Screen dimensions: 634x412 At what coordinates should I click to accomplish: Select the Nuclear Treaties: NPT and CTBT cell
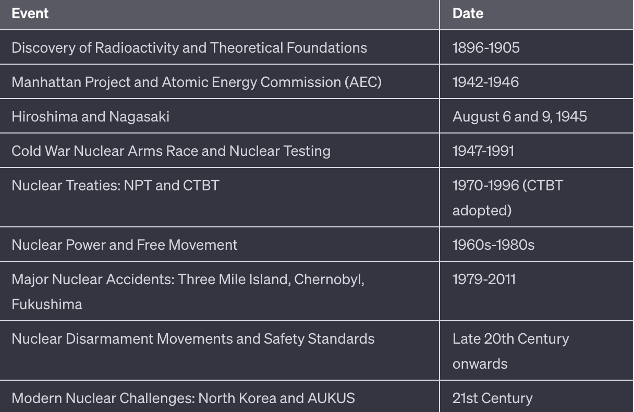tap(115, 185)
